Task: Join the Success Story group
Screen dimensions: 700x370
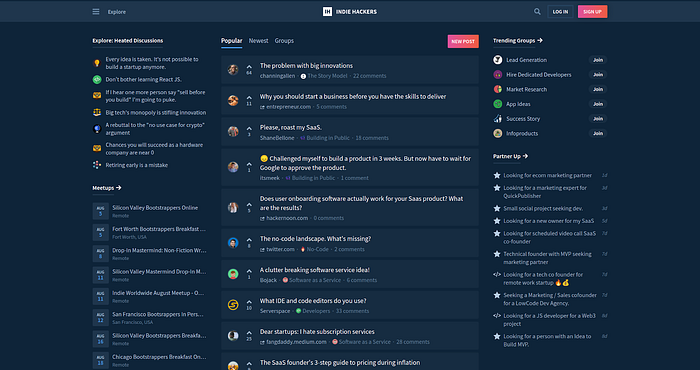Action: [598, 119]
